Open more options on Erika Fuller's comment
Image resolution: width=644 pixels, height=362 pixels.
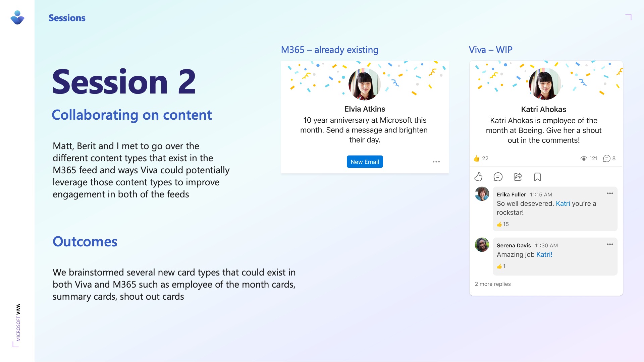[610, 193]
